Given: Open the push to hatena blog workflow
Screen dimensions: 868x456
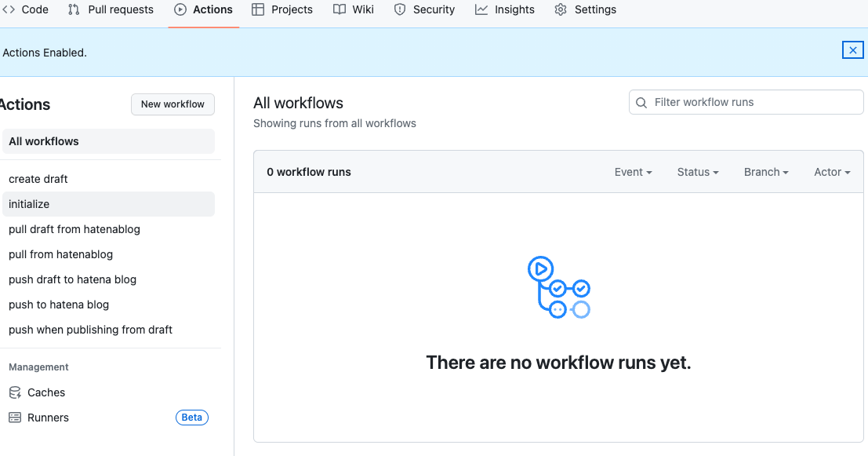Looking at the screenshot, I should tap(108, 305).
